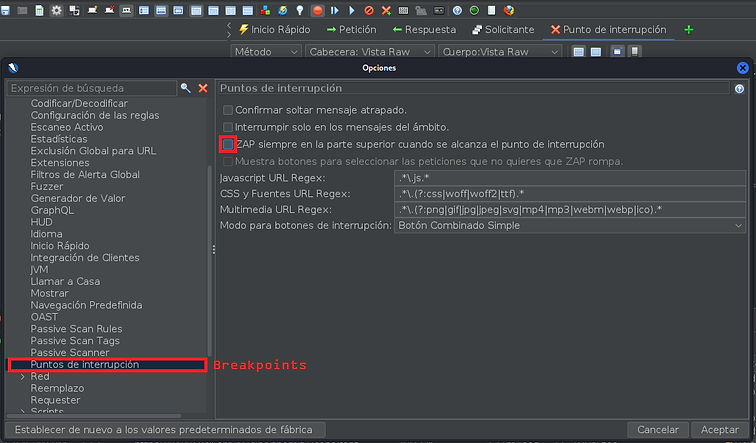Toggle Interrumpir solo en mensajes del ámbito
The width and height of the screenshot is (756, 443).
[x=228, y=127]
